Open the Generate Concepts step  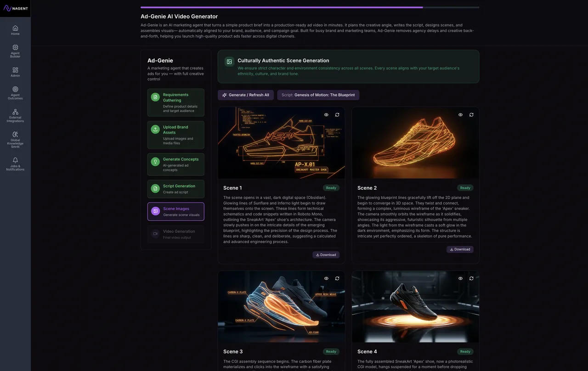tap(176, 164)
